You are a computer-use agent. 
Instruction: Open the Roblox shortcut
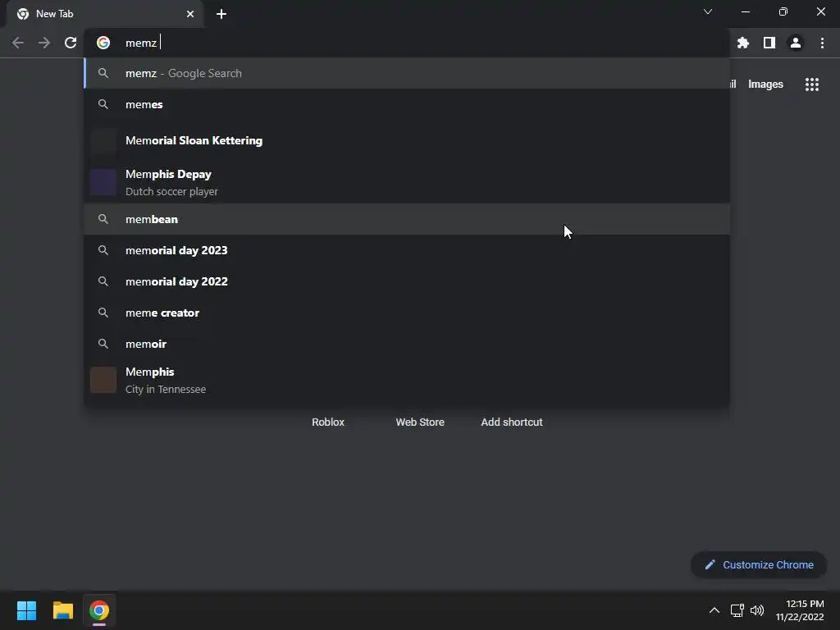pyautogui.click(x=328, y=422)
